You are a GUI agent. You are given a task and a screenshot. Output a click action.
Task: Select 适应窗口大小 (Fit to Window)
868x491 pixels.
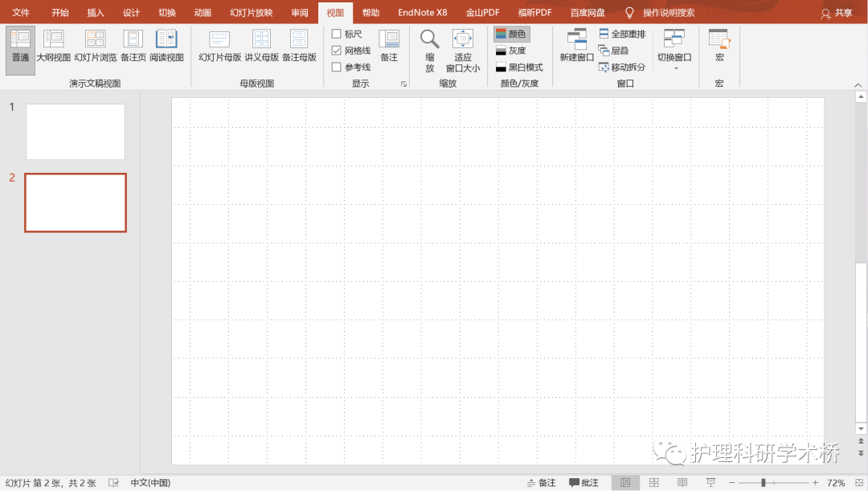point(462,47)
